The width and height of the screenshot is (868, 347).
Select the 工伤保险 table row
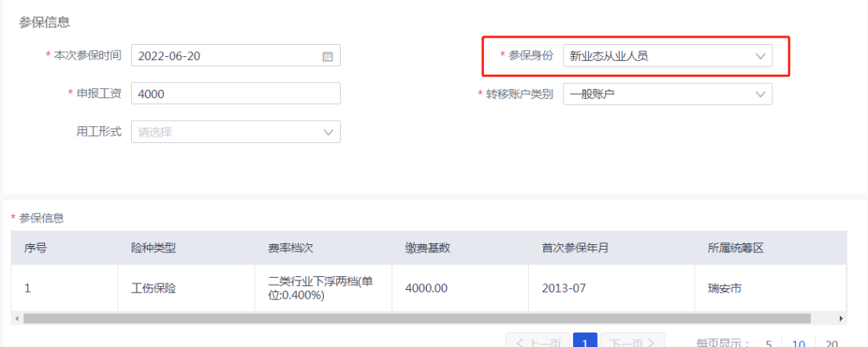tap(153, 288)
